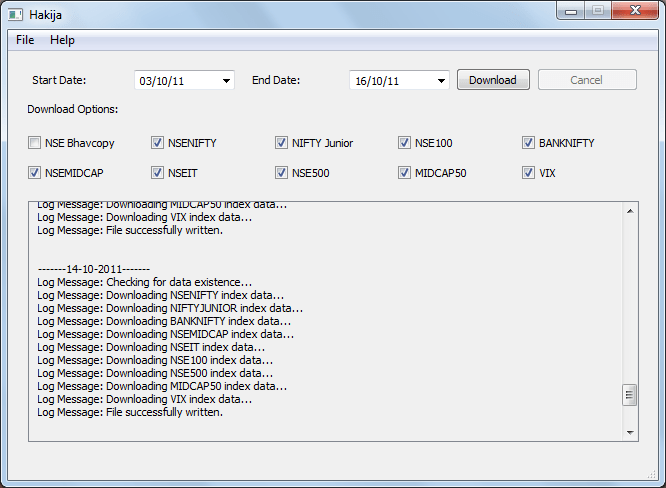The width and height of the screenshot is (666, 488).
Task: Uncheck the NSEMIDCAP checkbox
Action: [x=34, y=173]
